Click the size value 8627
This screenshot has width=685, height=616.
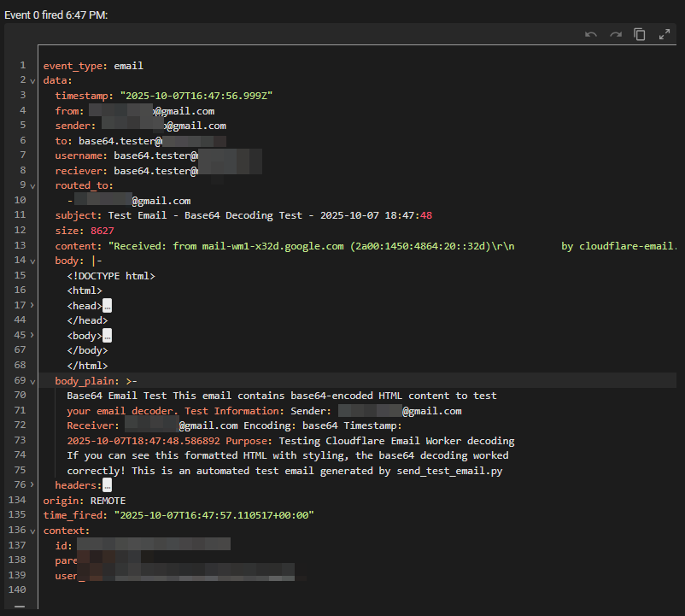(x=102, y=231)
